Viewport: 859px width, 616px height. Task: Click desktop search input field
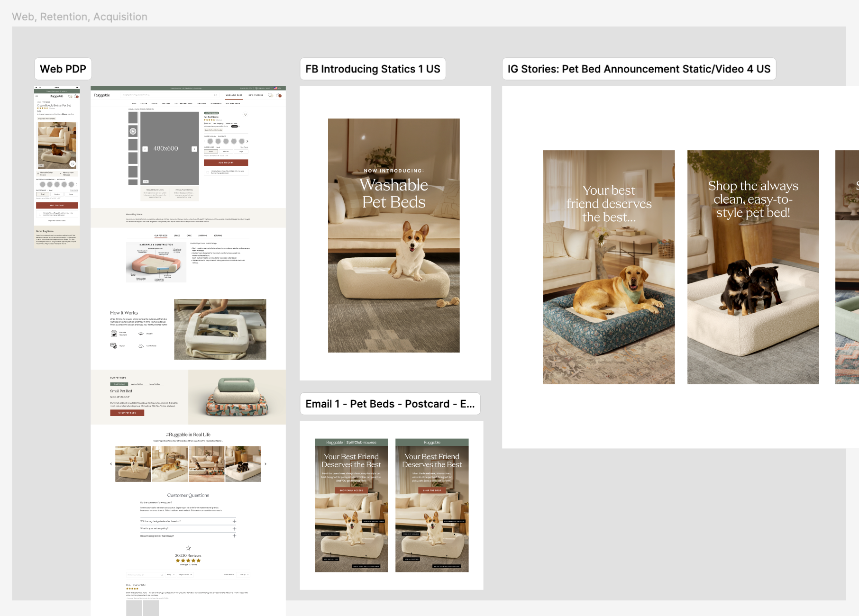[169, 95]
